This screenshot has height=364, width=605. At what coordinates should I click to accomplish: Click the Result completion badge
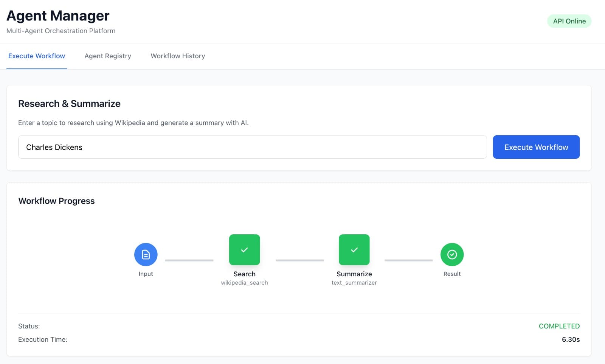point(452,254)
